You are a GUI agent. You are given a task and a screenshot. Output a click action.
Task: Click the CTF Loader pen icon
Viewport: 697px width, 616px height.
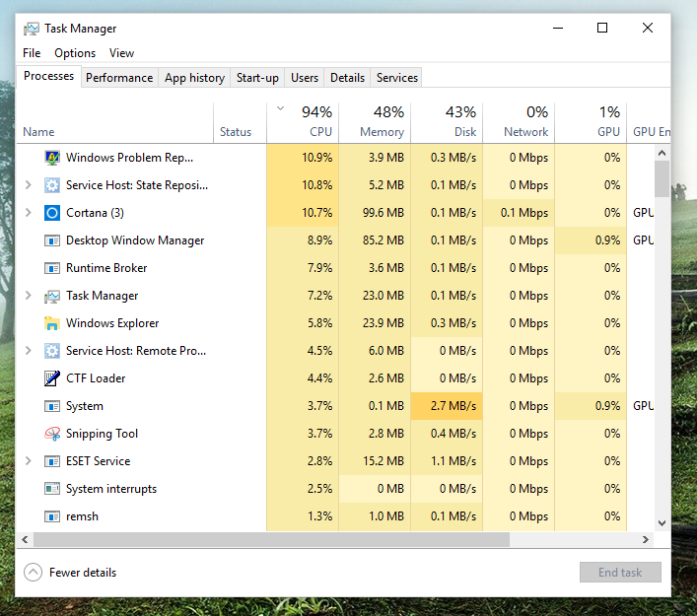[52, 378]
